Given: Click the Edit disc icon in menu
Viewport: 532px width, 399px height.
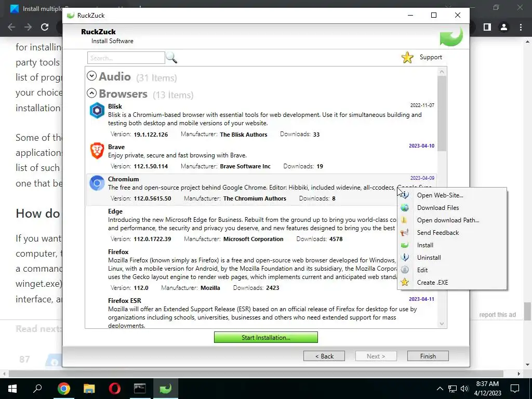Looking at the screenshot, I should click(x=405, y=270).
